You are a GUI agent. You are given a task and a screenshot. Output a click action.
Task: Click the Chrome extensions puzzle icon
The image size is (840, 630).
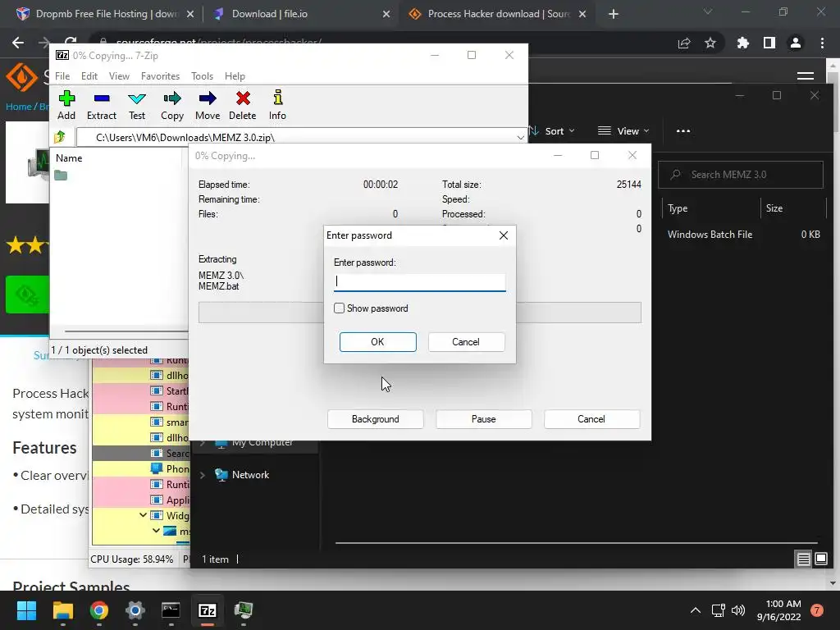coord(742,43)
